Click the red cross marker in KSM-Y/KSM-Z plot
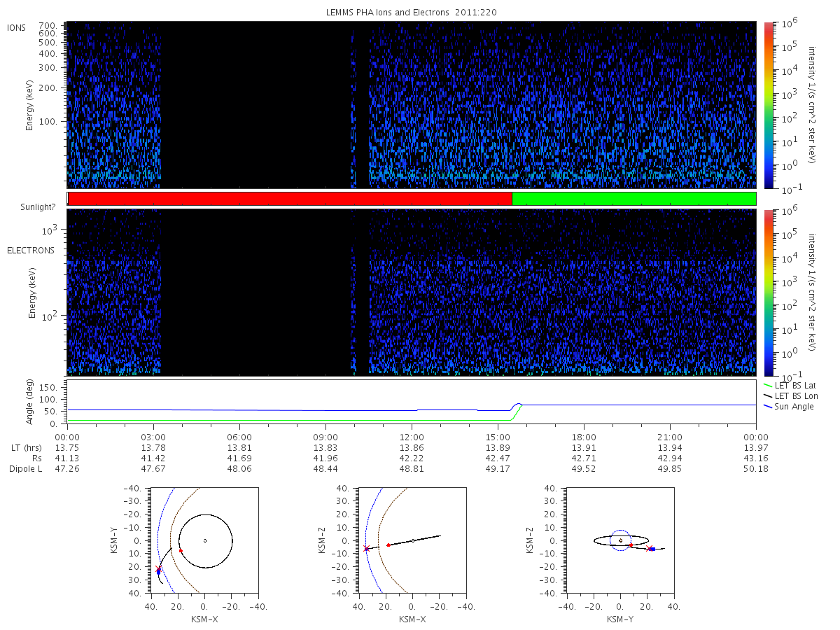 pyautogui.click(x=648, y=549)
